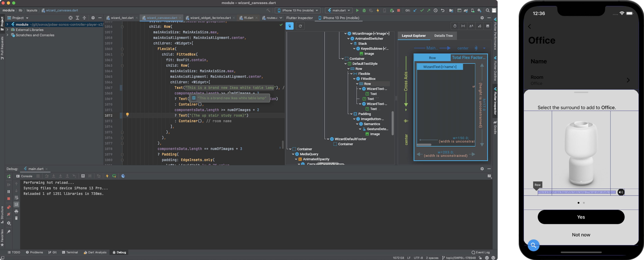Select the WizardDefaultFooter tree node
Image resolution: width=644 pixels, height=260 pixels.
pos(350,139)
